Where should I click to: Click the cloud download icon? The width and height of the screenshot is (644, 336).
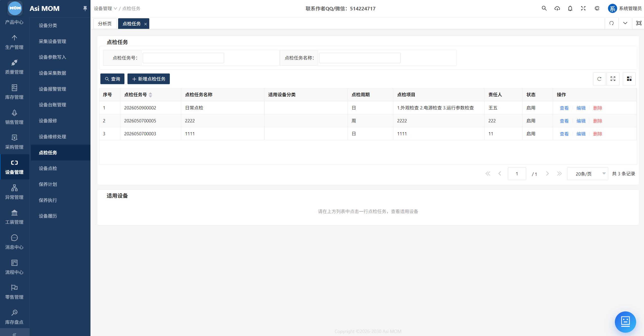pos(557,8)
